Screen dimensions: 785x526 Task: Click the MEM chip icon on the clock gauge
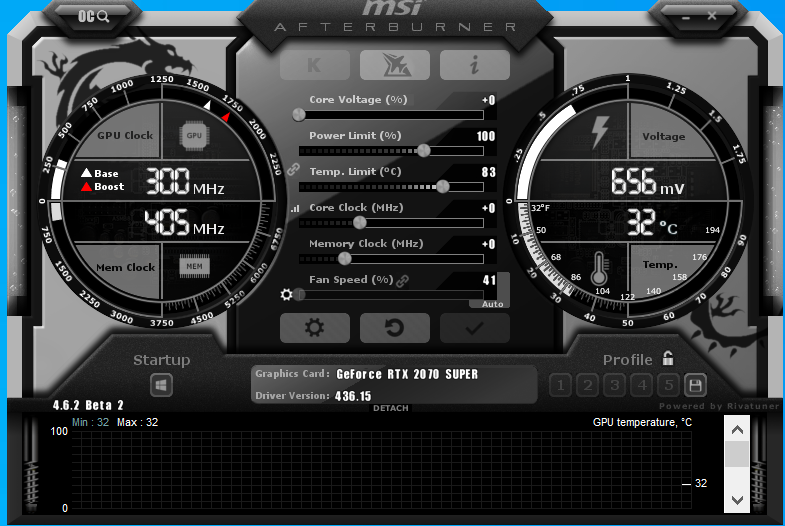tap(194, 266)
